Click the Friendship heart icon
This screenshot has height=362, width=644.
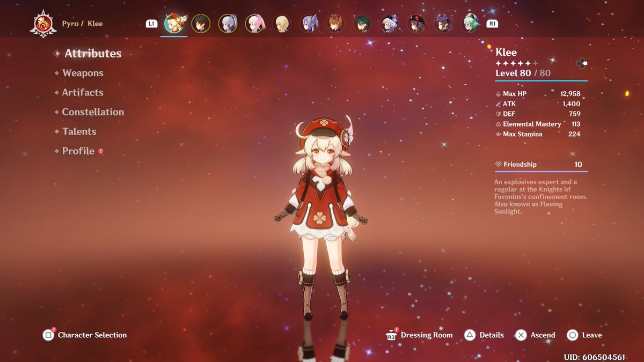tap(498, 165)
